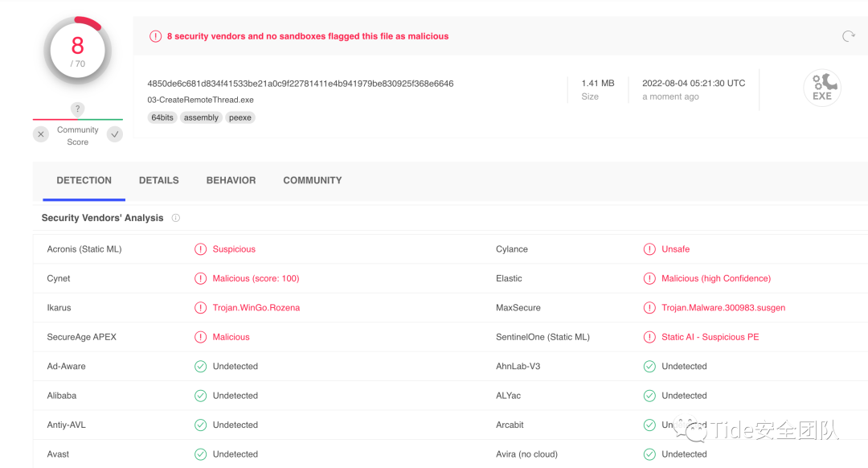Viewport: 868px width, 468px height.
Task: Click the green check icon for Avast
Action: coord(200,454)
